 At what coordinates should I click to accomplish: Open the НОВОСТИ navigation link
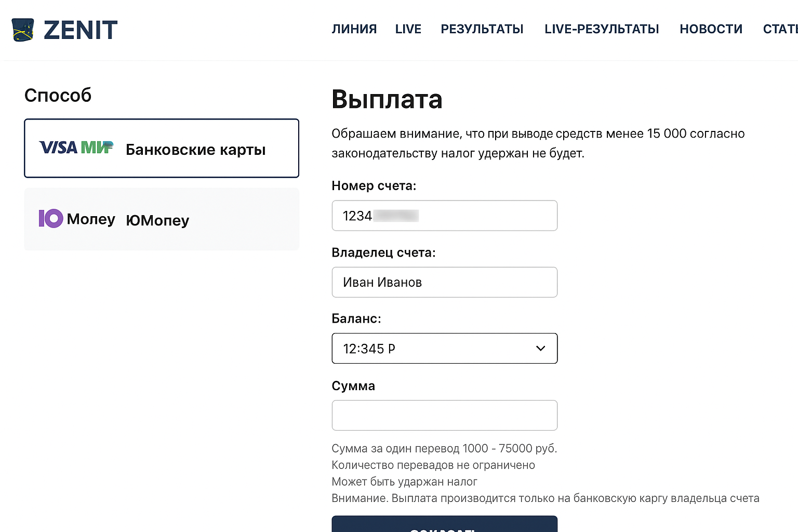[711, 29]
